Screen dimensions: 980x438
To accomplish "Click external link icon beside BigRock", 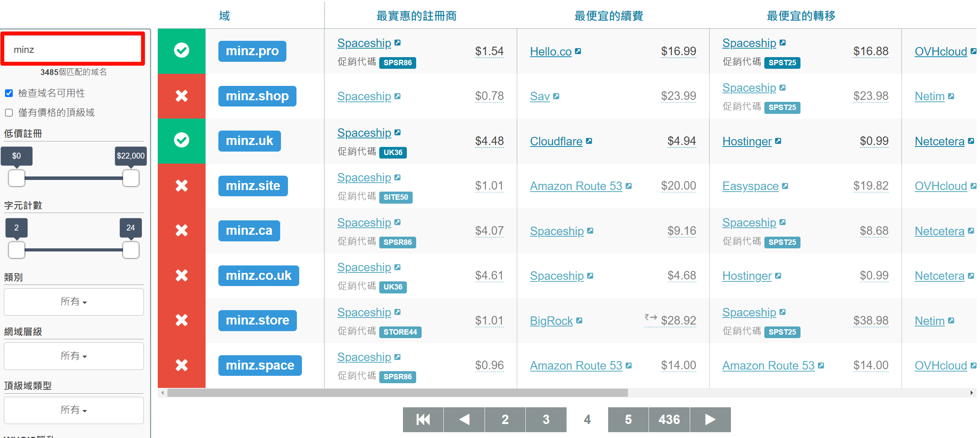I will point(579,320).
